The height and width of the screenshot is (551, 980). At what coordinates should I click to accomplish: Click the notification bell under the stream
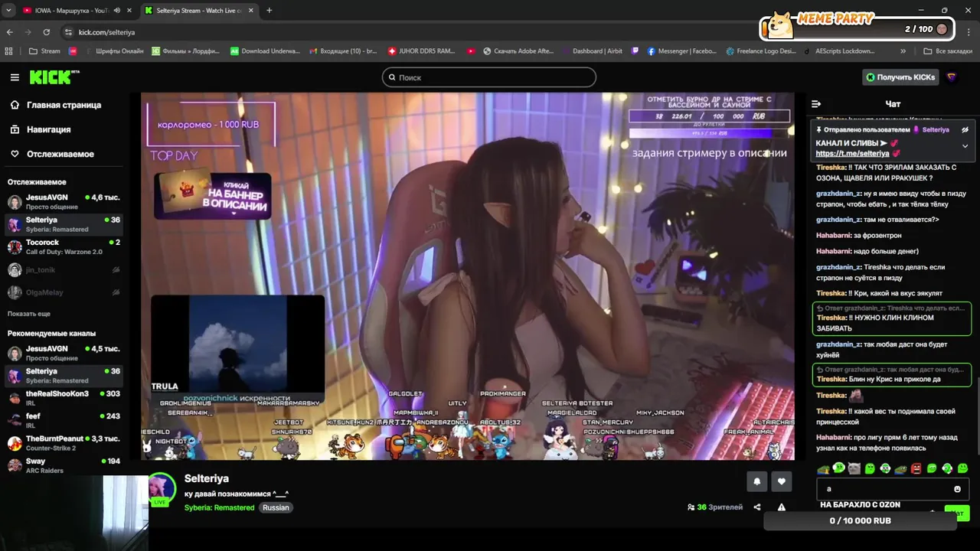(x=757, y=481)
